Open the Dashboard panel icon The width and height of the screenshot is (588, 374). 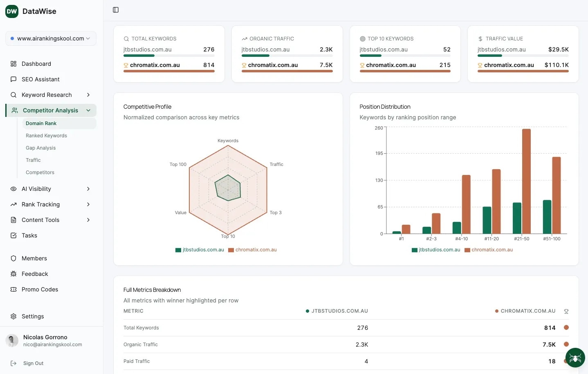point(13,64)
